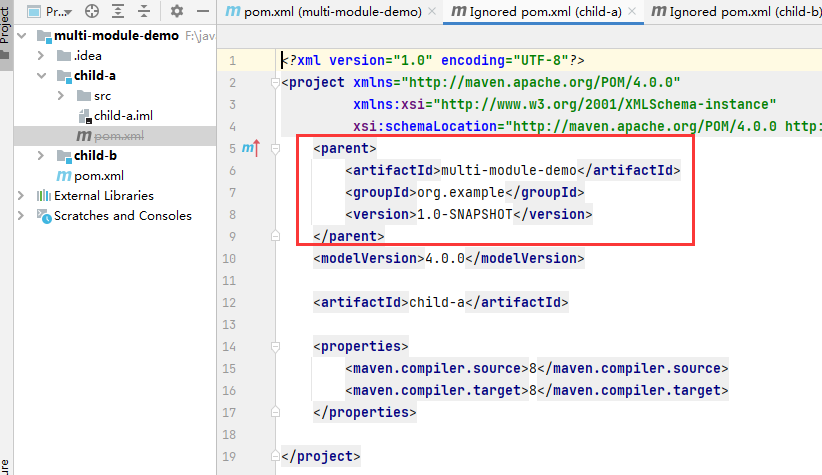Image resolution: width=822 pixels, height=475 pixels.
Task: Click the Maven parent gutter icon on line 5
Action: click(250, 148)
